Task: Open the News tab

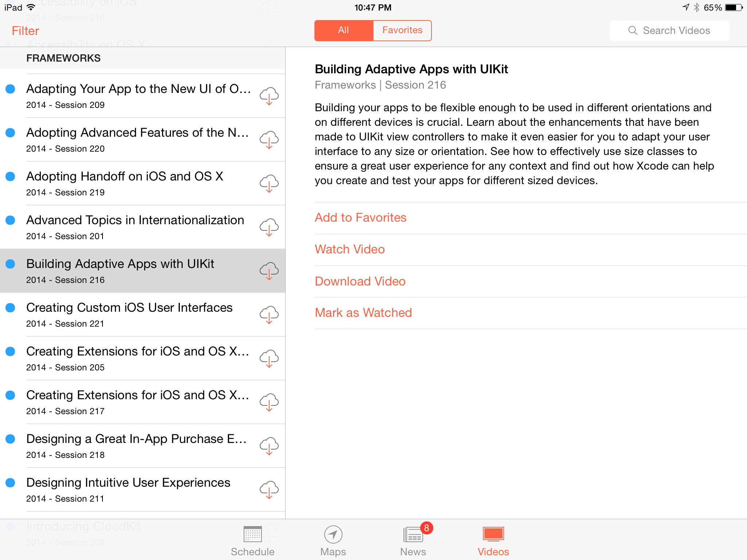Action: [413, 541]
